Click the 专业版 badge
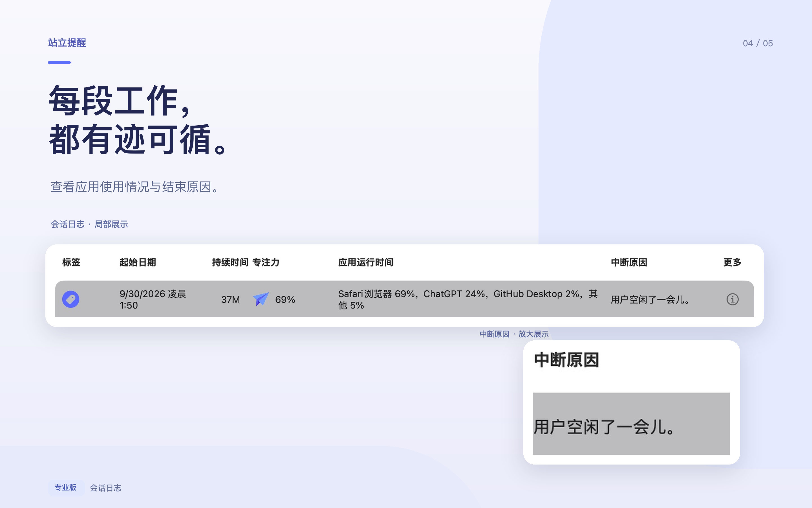 65,487
